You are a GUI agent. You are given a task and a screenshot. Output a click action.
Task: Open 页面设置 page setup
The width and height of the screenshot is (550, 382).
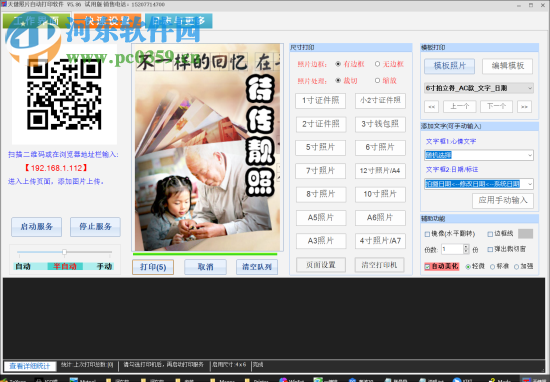(x=321, y=265)
